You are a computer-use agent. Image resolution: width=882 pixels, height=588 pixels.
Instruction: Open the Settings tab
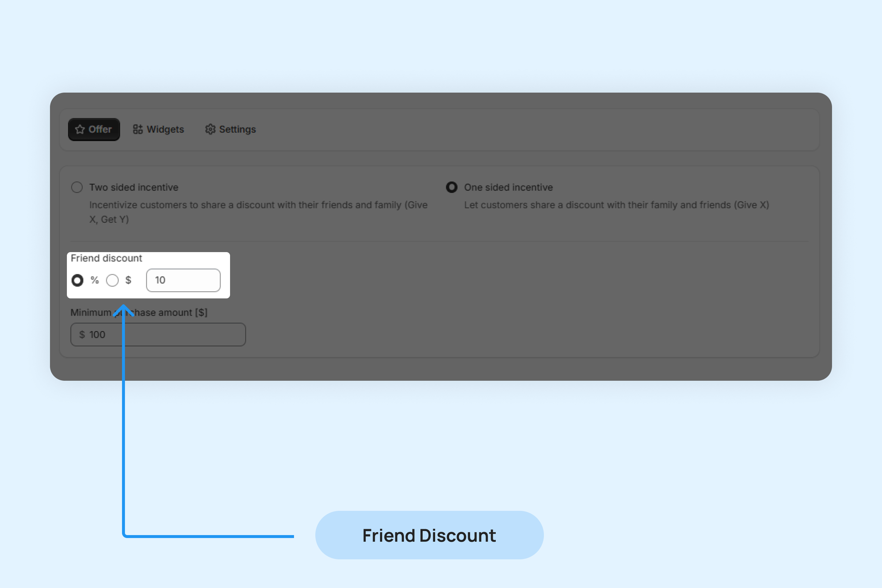click(231, 129)
